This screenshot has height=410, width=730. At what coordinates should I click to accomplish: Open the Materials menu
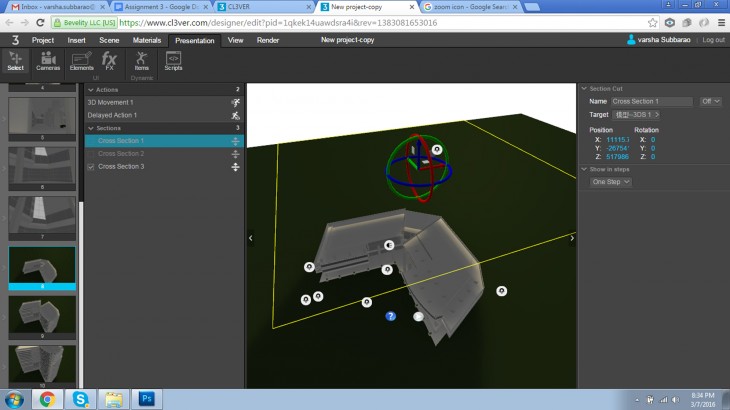pyautogui.click(x=147, y=40)
